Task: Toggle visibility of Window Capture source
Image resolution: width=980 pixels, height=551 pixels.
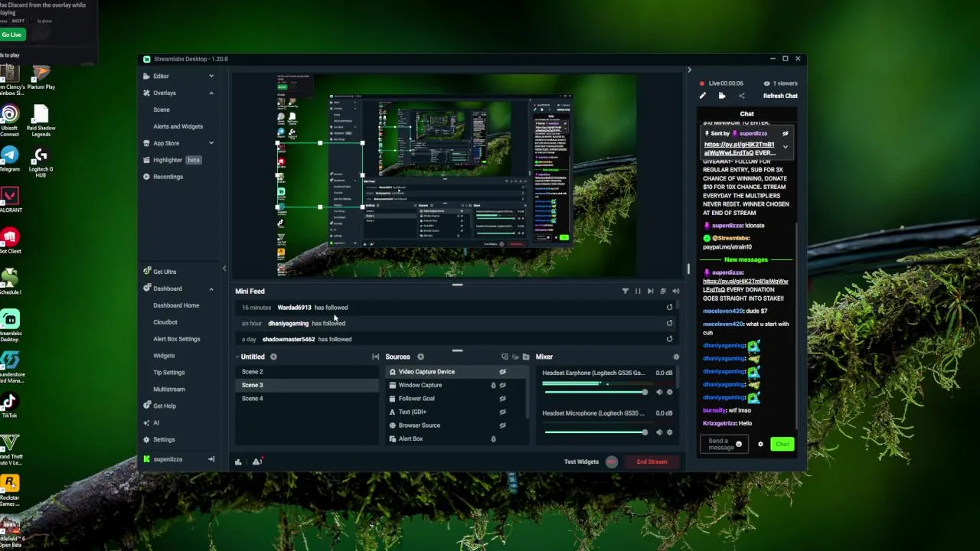Action: [x=502, y=385]
